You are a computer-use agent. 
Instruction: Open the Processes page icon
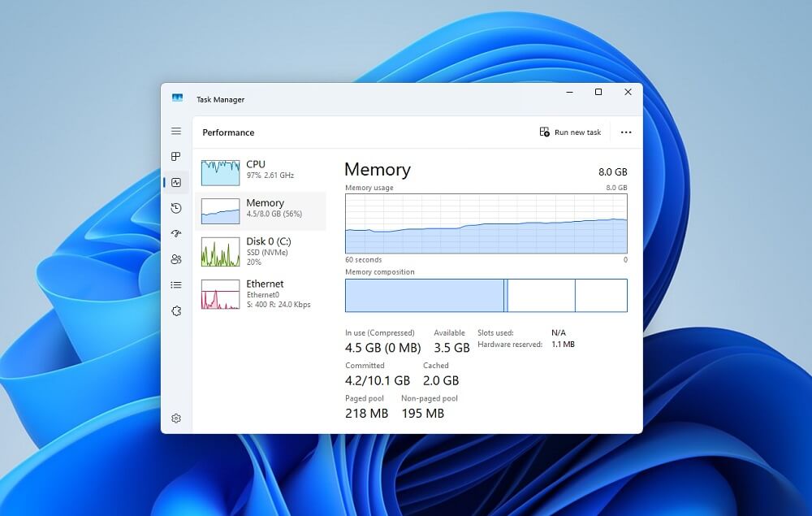tap(176, 157)
